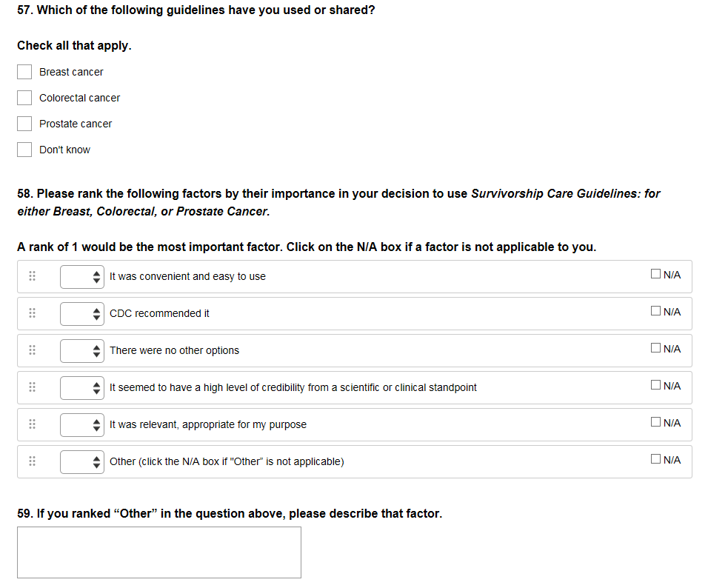Mark N/A for 'CDC recommended it'

click(655, 311)
